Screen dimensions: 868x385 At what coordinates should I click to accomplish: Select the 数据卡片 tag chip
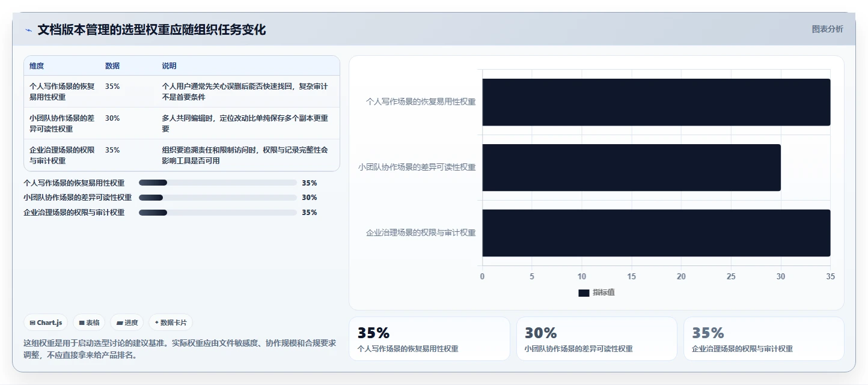point(171,323)
